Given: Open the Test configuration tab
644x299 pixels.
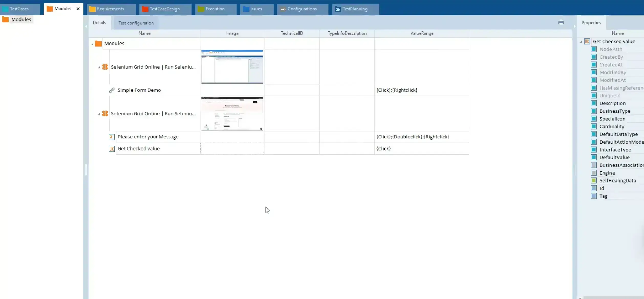Looking at the screenshot, I should coord(136,23).
